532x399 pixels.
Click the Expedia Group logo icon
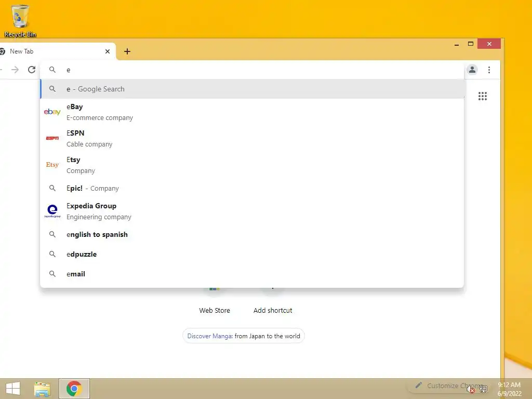coord(52,211)
